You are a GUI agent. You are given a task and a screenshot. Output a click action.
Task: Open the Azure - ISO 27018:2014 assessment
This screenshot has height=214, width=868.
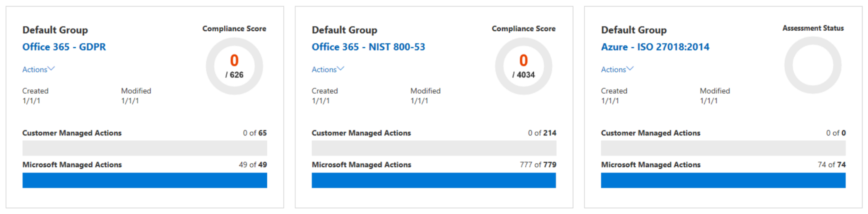655,47
